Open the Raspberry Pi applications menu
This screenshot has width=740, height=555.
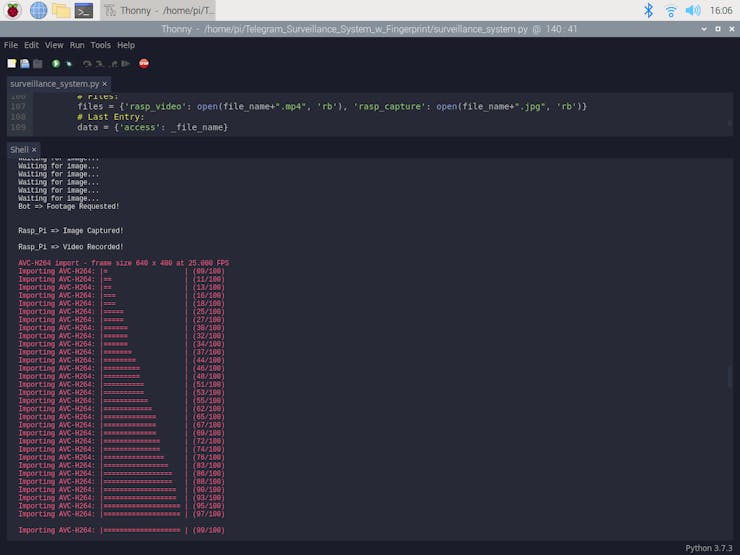point(13,10)
